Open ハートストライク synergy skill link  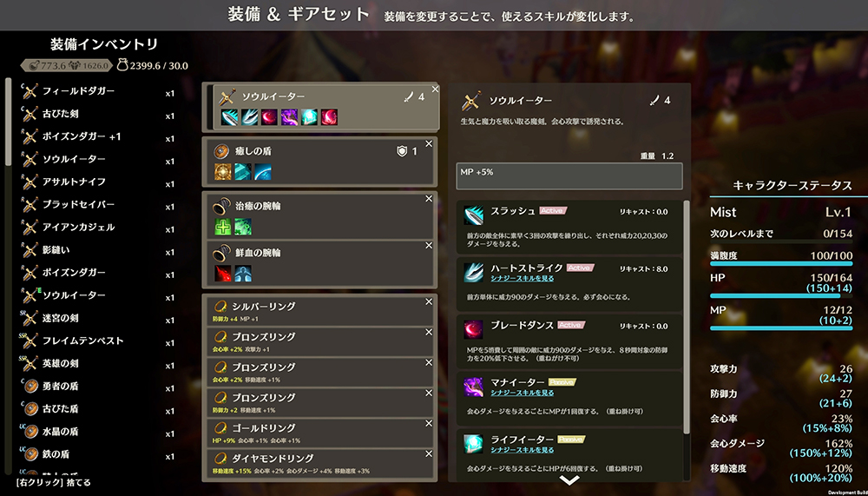click(x=522, y=278)
